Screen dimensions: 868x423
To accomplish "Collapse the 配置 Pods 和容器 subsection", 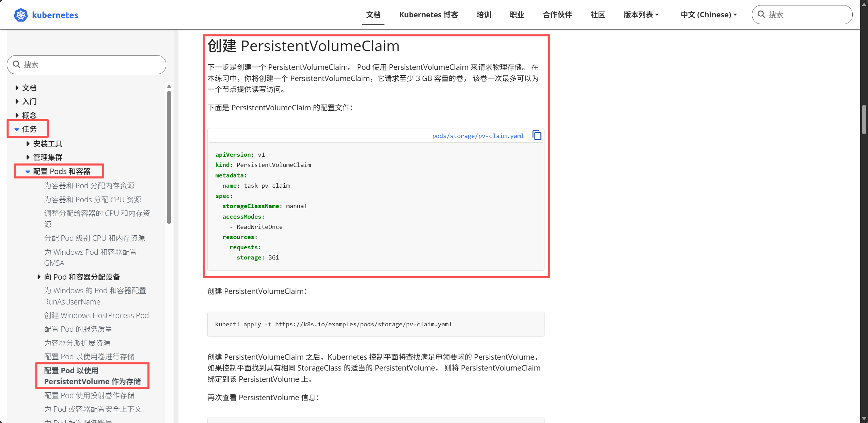I will coord(28,172).
